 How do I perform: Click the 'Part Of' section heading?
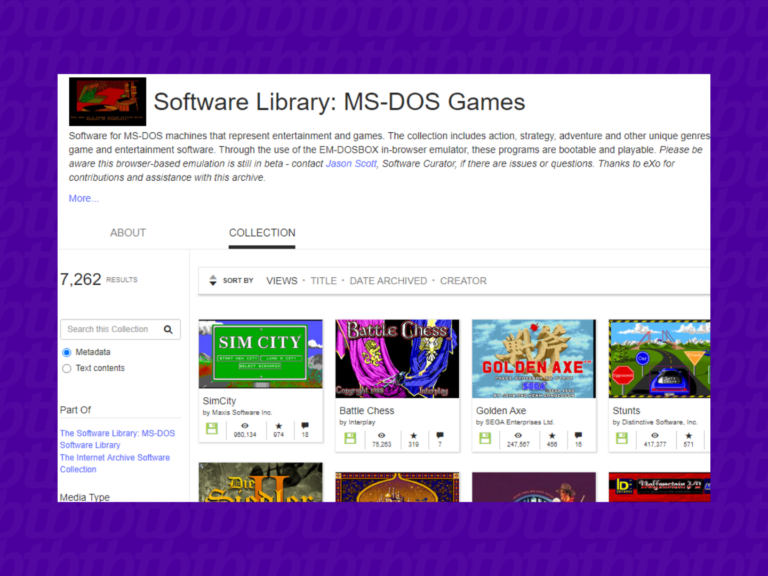pyautogui.click(x=75, y=410)
